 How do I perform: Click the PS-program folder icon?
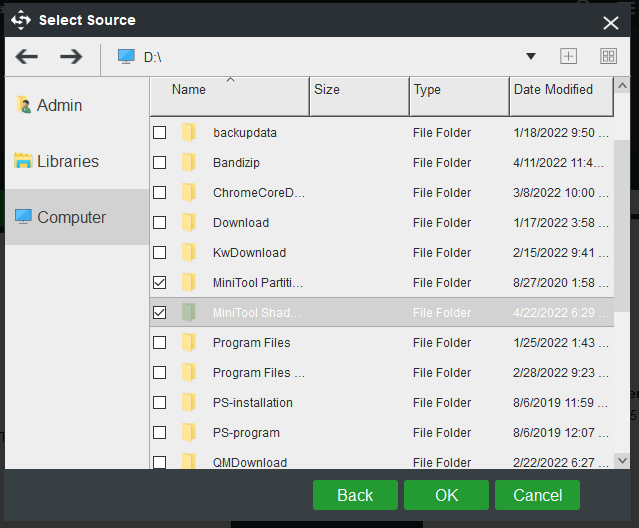click(188, 433)
